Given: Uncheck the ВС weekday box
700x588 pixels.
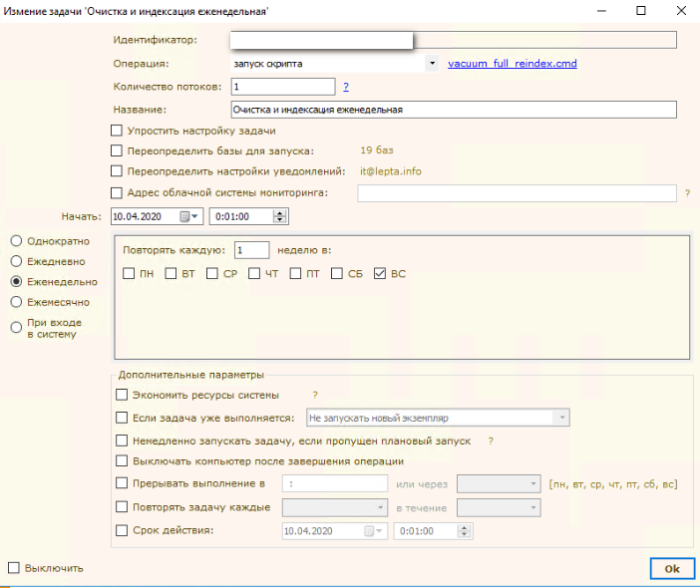Looking at the screenshot, I should click(380, 273).
